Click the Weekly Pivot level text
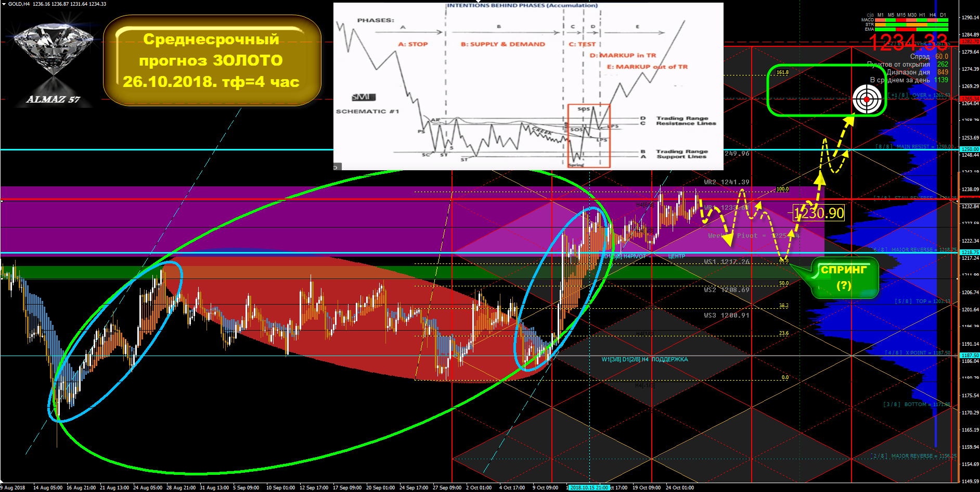980x492 pixels. click(753, 236)
